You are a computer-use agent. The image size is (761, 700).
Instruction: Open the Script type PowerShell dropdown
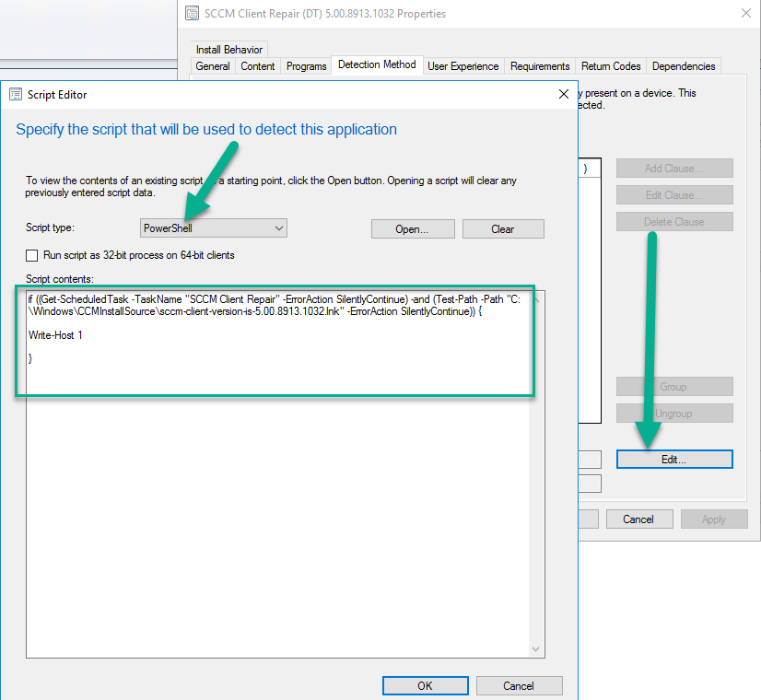[214, 228]
